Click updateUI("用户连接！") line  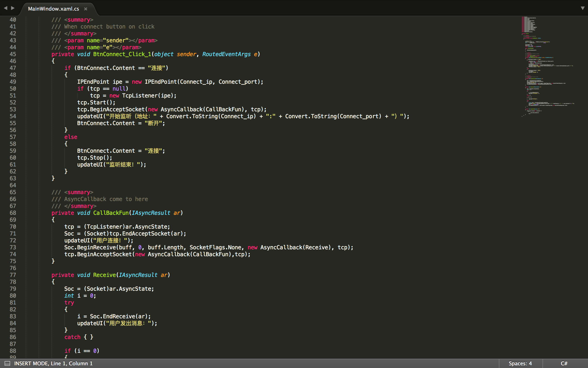pos(99,241)
